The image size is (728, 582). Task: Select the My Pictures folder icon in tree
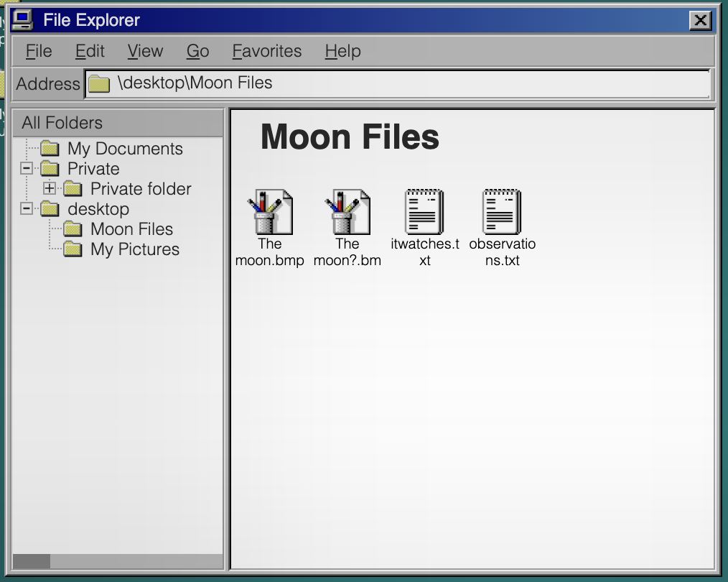[x=73, y=249]
